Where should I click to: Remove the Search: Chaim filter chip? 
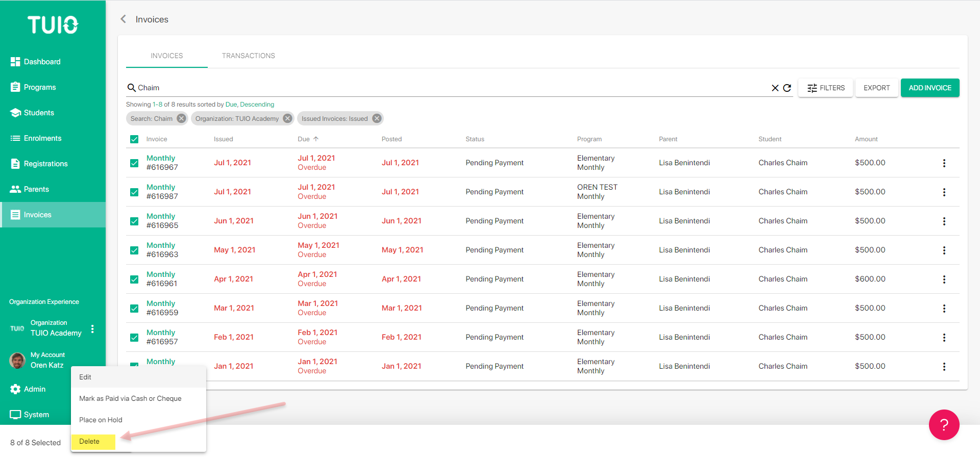tap(181, 118)
